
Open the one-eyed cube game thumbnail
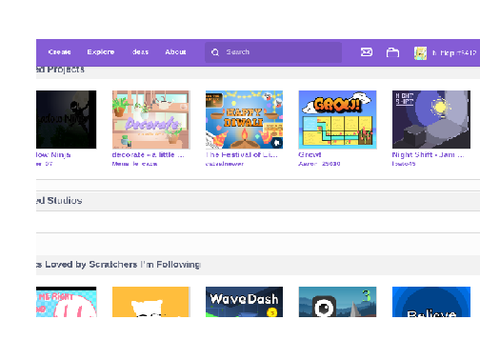point(338,302)
